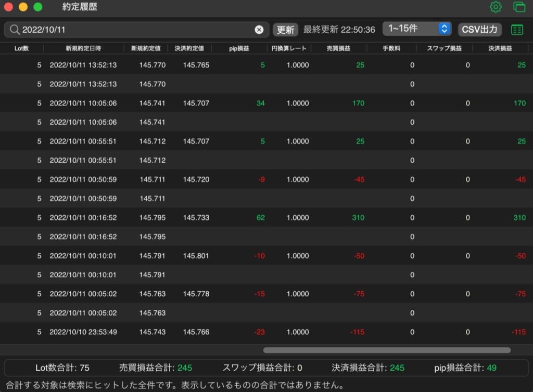Click the pip profit value 34
Image resolution: width=533 pixels, height=392 pixels.
point(260,103)
